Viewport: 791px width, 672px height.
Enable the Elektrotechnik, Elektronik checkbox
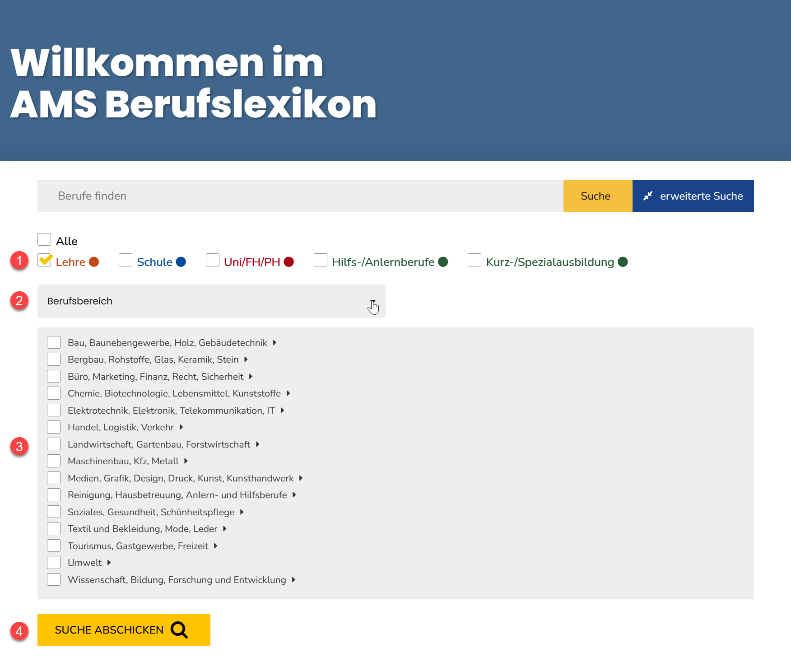(x=54, y=410)
